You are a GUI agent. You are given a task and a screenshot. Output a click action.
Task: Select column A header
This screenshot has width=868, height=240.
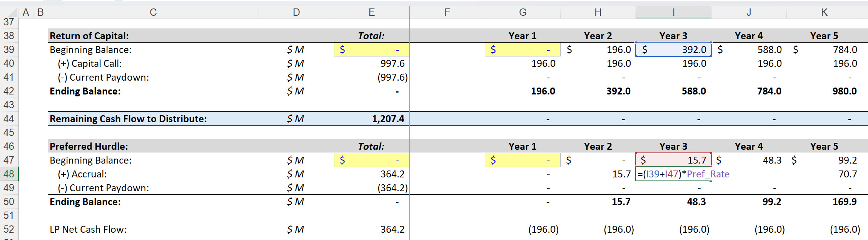point(26,12)
